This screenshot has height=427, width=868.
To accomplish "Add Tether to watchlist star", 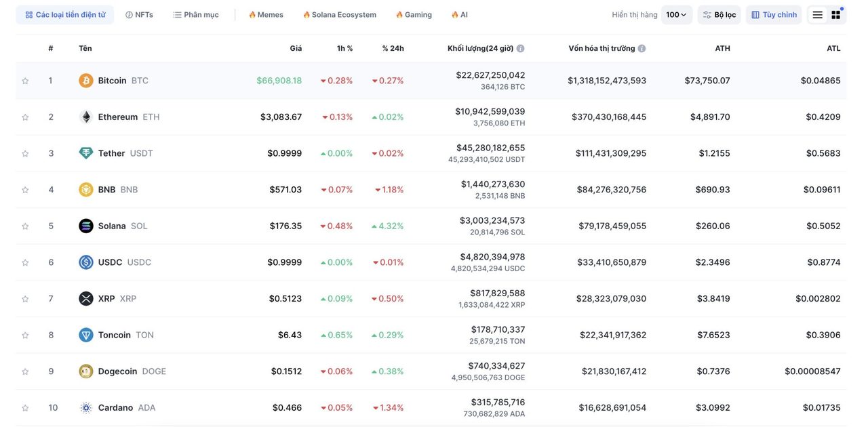I will (25, 153).
